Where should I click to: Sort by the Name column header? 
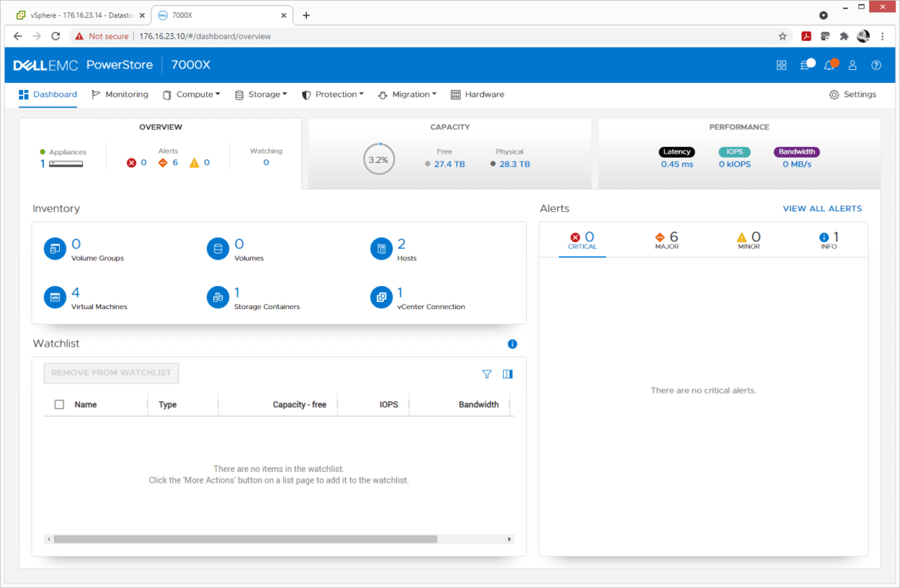click(85, 404)
